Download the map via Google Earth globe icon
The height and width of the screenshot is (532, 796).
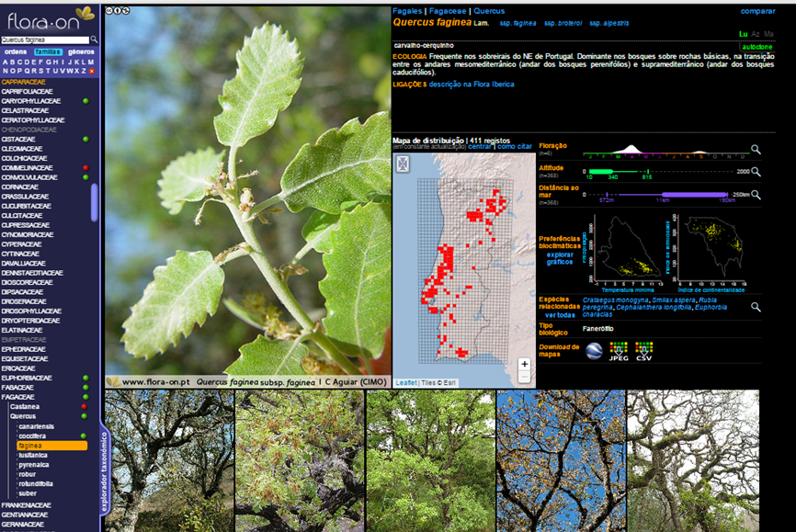[x=594, y=350]
